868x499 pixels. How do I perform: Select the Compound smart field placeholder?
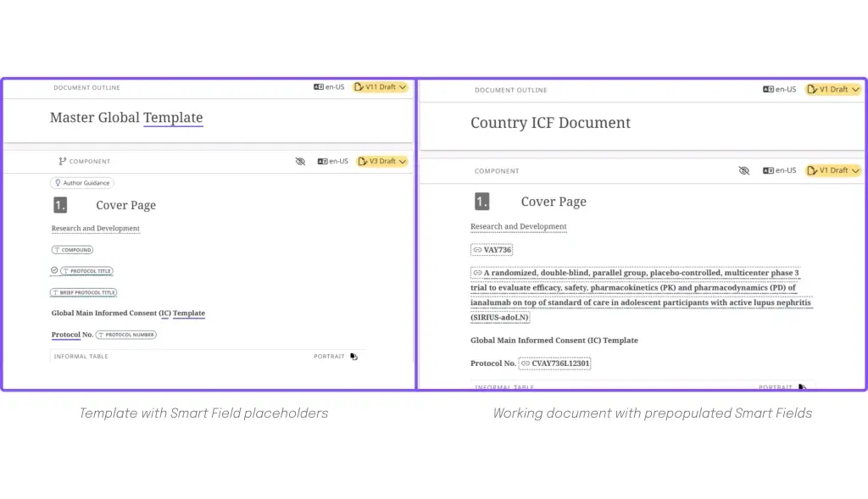point(73,250)
